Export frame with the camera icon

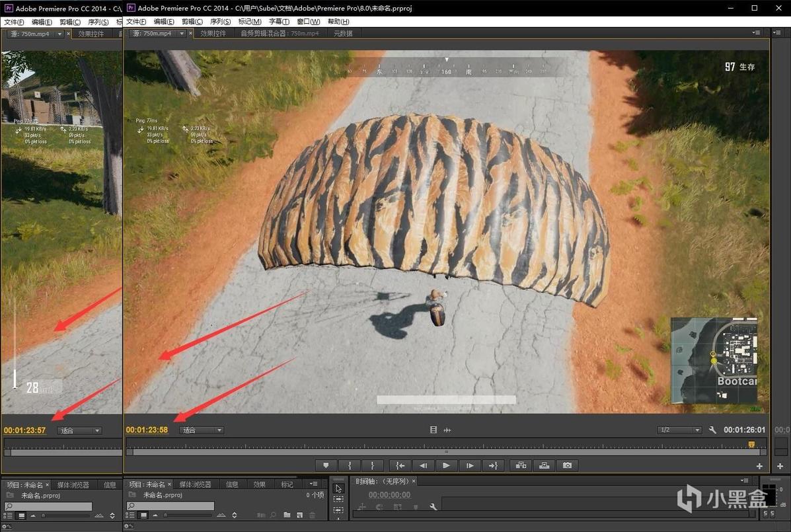click(568, 465)
